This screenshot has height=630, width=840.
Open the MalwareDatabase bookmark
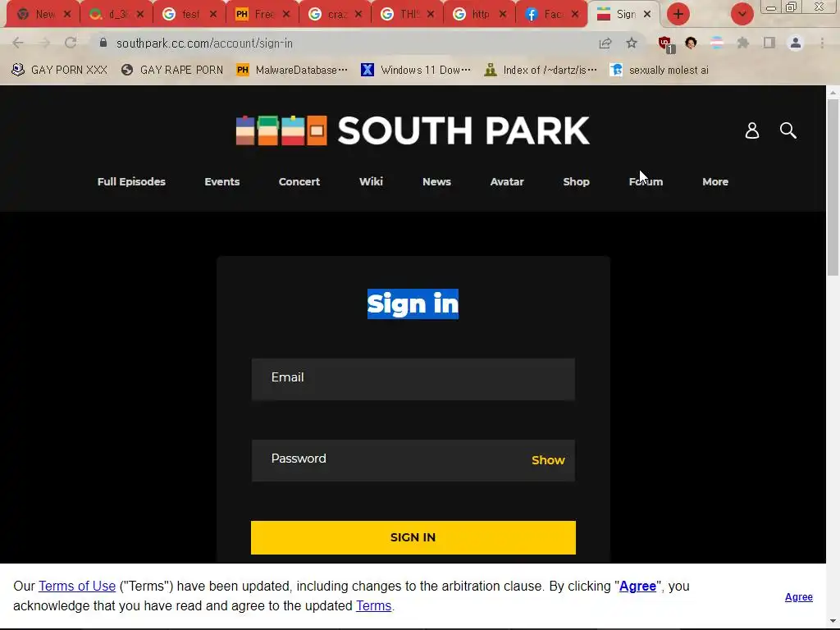(x=292, y=71)
